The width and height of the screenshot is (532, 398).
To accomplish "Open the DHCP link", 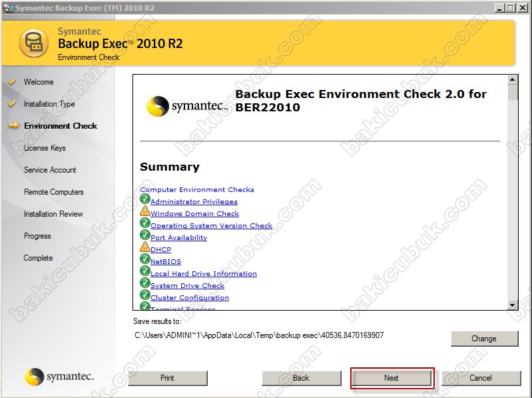I will (x=161, y=249).
